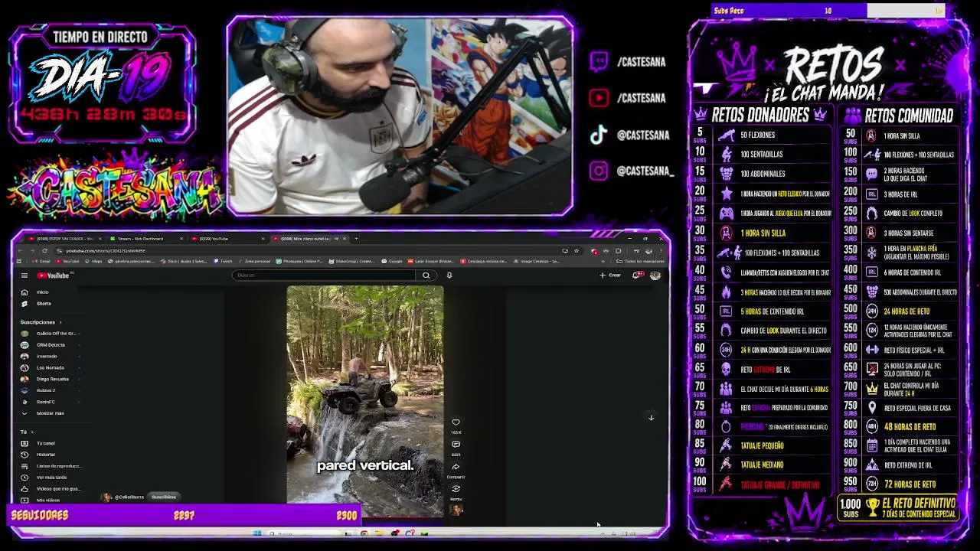Image resolution: width=980 pixels, height=551 pixels.
Task: Start voice search with the microphone icon
Action: pos(449,275)
